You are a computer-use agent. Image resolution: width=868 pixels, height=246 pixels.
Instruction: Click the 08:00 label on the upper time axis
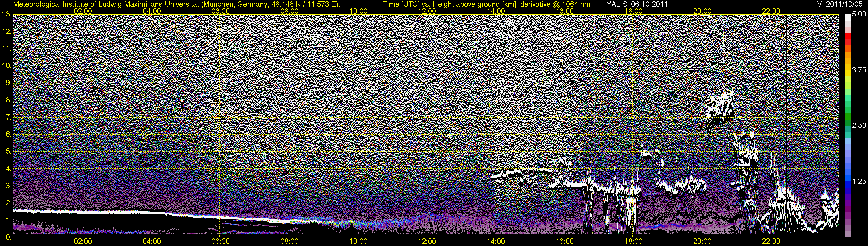pyautogui.click(x=289, y=11)
